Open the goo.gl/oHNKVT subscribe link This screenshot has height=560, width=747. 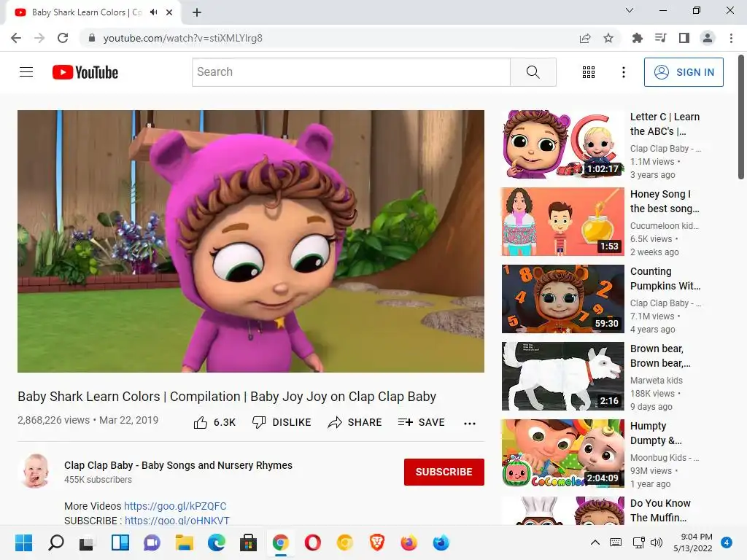tap(177, 521)
